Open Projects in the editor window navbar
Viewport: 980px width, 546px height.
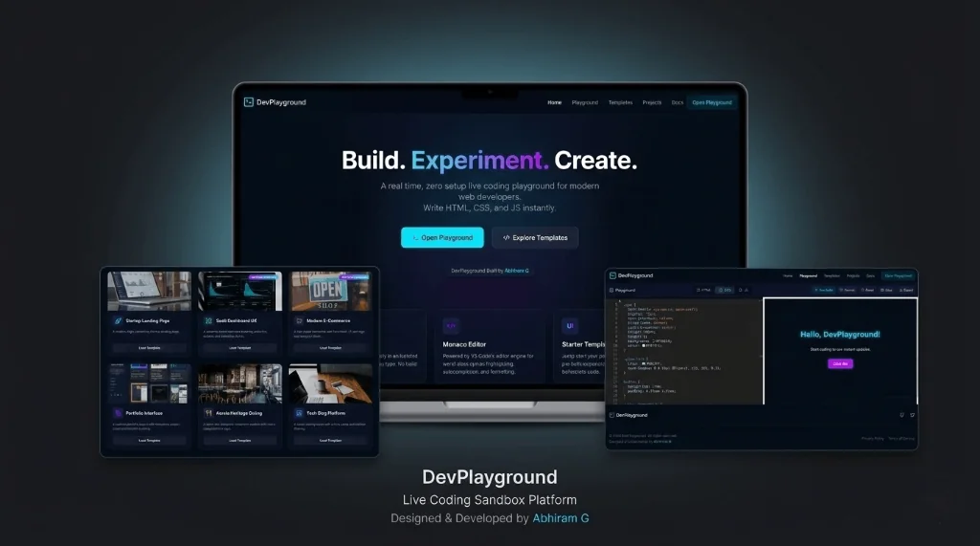pos(853,275)
